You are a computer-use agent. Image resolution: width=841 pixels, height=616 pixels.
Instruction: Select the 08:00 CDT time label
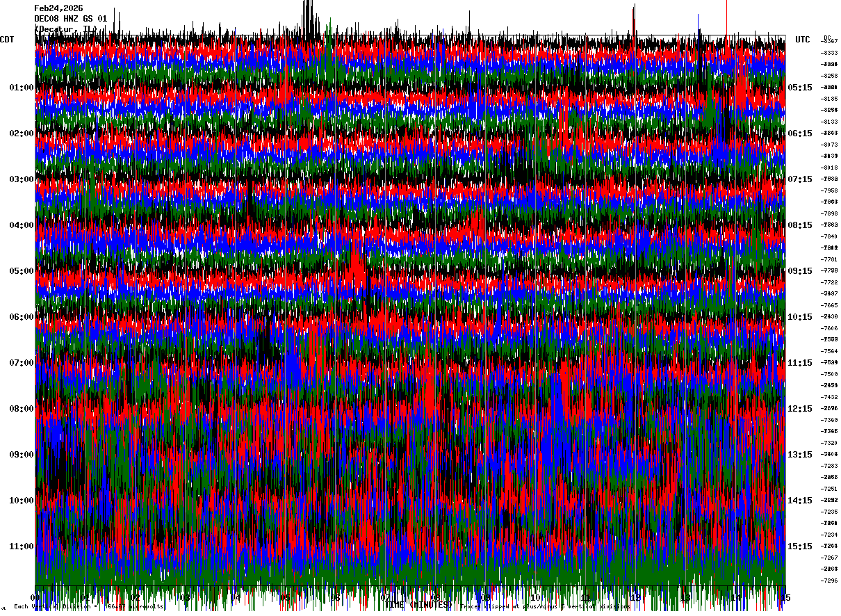pyautogui.click(x=22, y=409)
